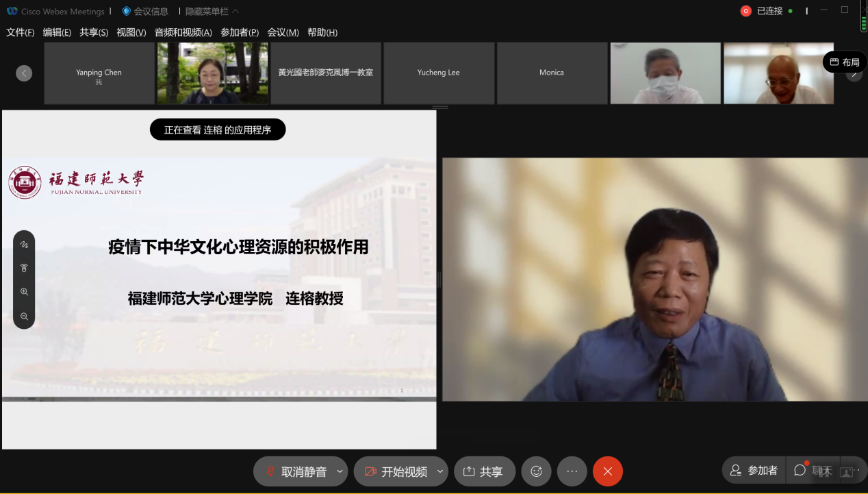Image resolution: width=868 pixels, height=494 pixels.
Task: Select the annotate pen tool on slide toolbar
Action: (24, 245)
